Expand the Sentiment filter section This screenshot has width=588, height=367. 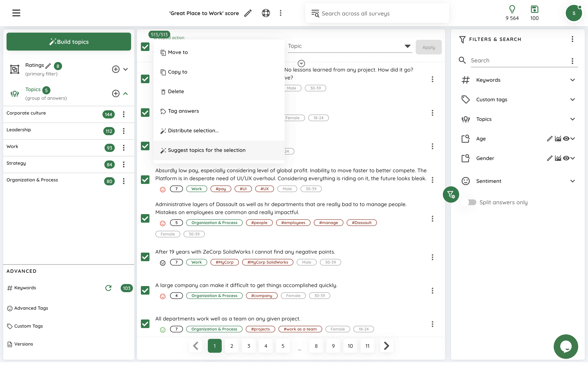572,181
